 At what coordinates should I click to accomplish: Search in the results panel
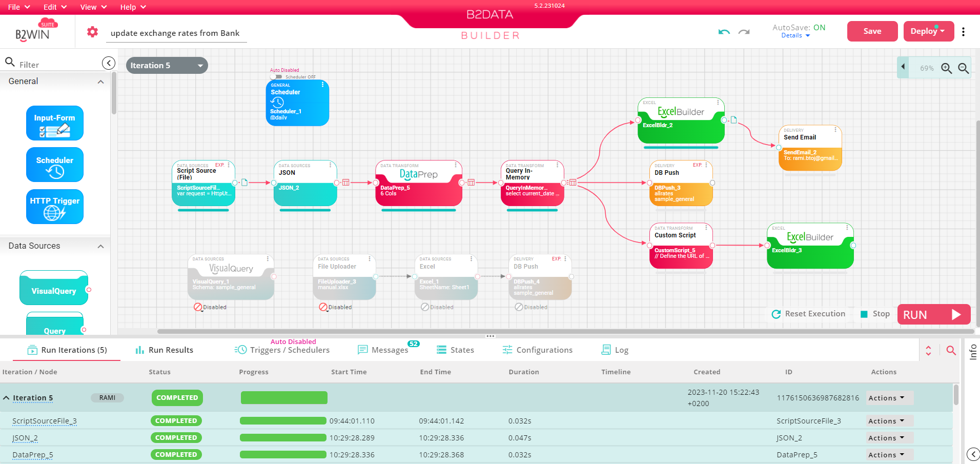(x=951, y=350)
